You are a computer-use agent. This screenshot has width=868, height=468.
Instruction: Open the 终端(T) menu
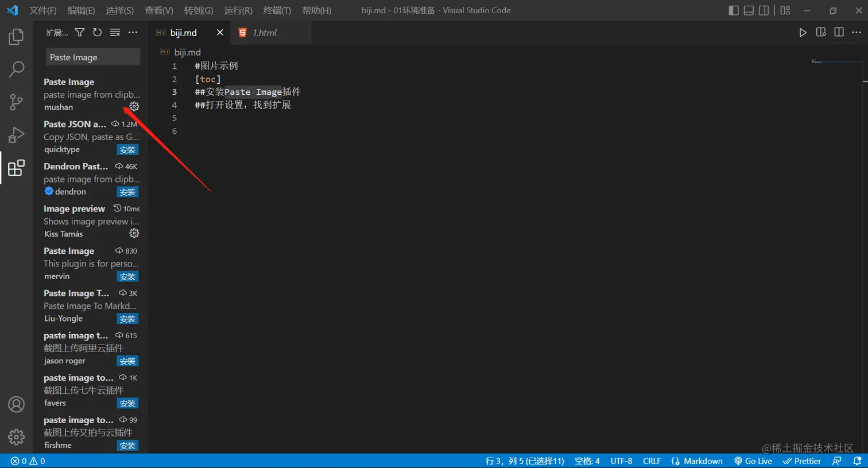coord(277,10)
